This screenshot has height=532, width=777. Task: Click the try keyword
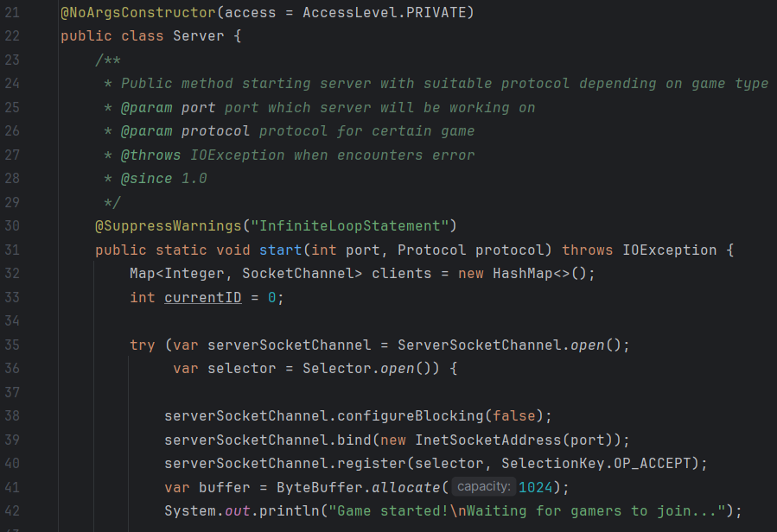pos(142,345)
